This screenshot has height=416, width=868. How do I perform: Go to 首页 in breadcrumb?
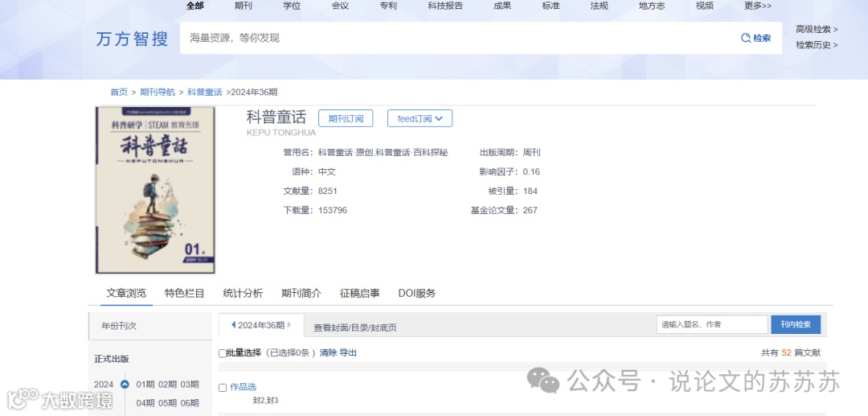[118, 92]
